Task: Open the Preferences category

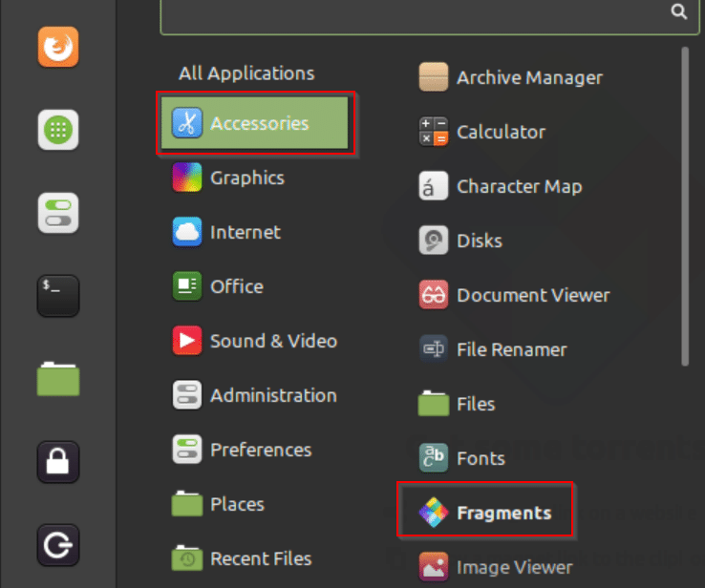Action: point(242,450)
